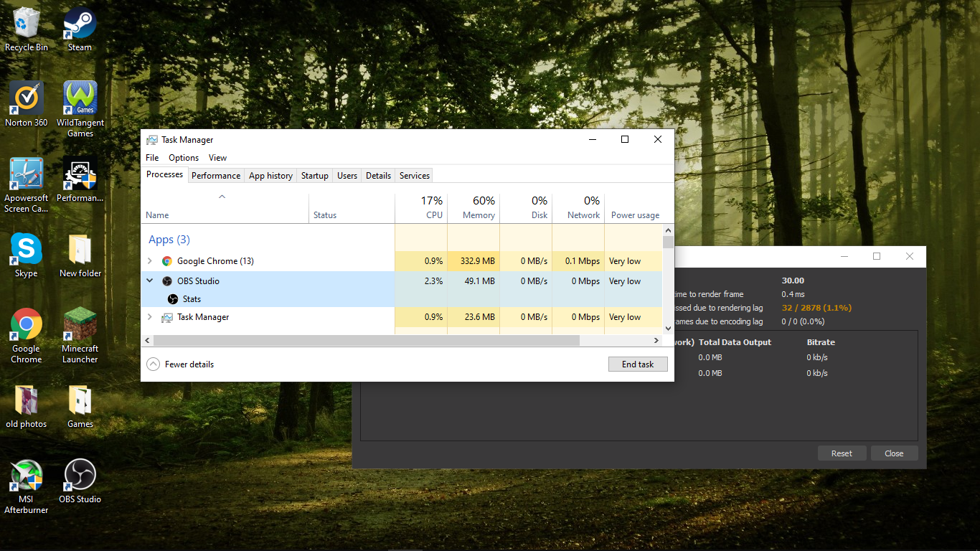Click the Total Data Output header in OBS Stats
The height and width of the screenshot is (551, 980).
pyautogui.click(x=735, y=342)
